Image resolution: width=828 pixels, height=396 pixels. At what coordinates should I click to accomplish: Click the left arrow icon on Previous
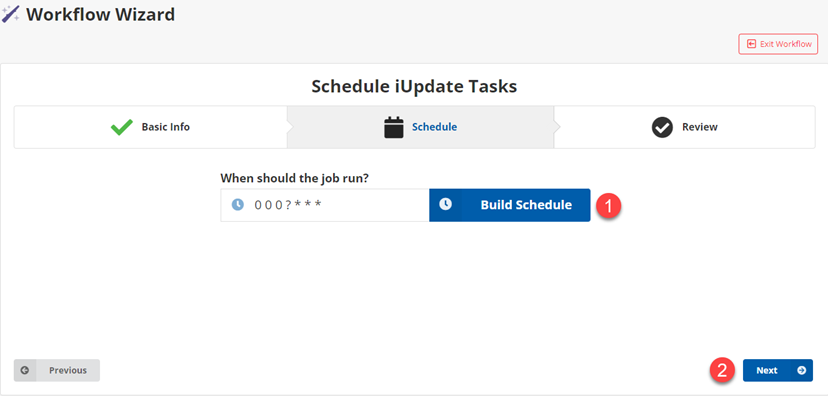tap(25, 371)
